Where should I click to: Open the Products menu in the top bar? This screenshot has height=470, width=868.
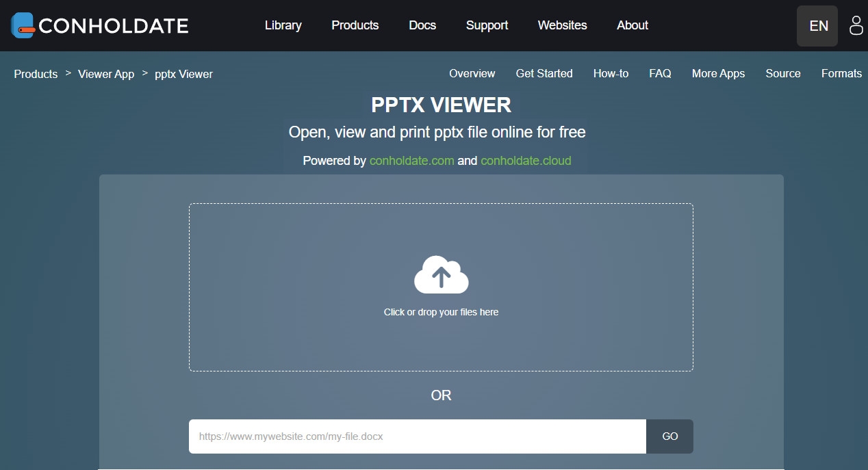[x=355, y=25]
